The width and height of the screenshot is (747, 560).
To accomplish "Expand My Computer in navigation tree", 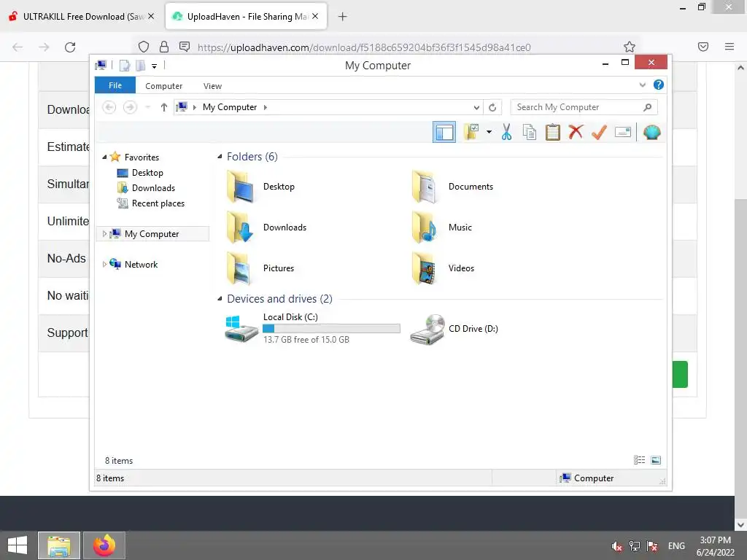I will coord(104,234).
